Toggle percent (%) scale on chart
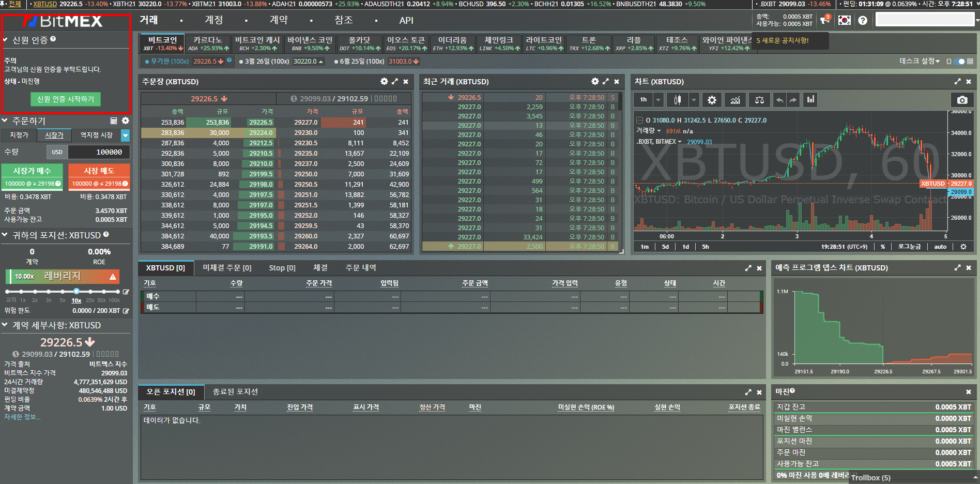980x484 pixels. [x=883, y=247]
